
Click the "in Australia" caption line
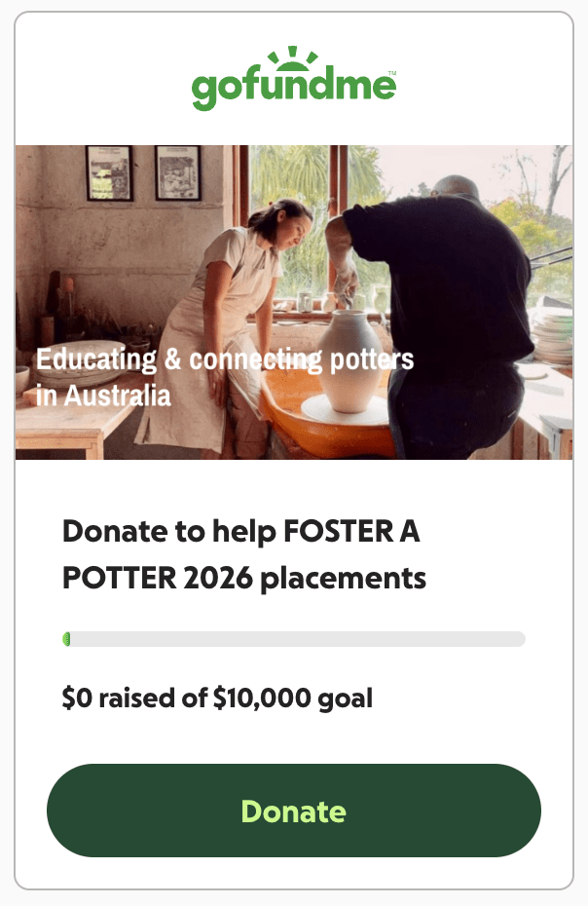(x=103, y=396)
